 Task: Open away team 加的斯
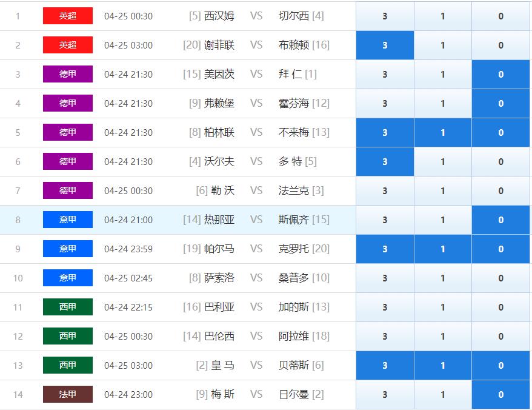[294, 307]
